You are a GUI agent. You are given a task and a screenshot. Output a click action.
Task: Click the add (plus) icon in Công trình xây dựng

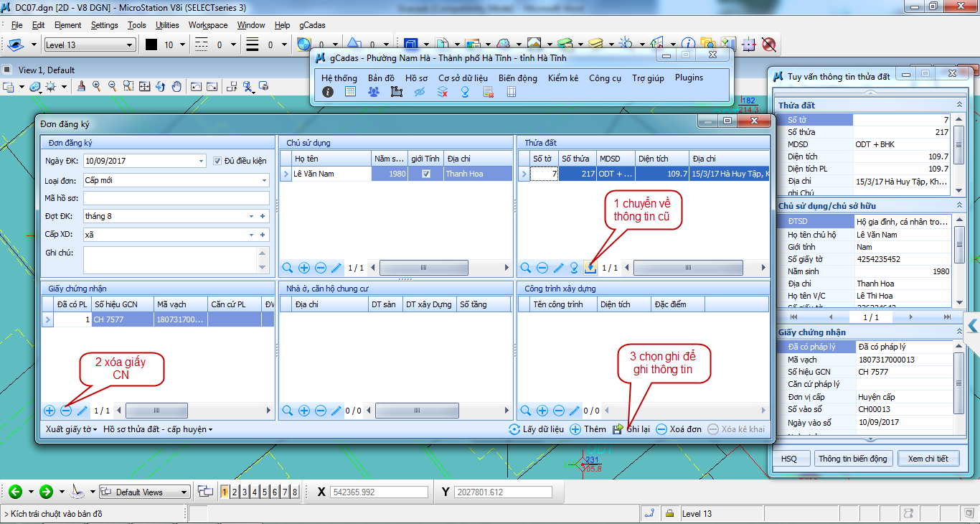pos(542,411)
